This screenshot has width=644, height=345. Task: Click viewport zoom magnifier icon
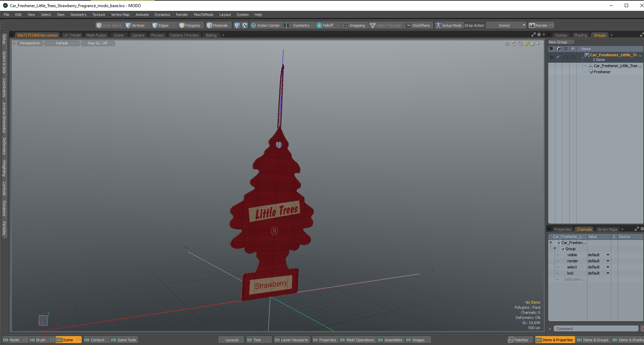point(520,43)
